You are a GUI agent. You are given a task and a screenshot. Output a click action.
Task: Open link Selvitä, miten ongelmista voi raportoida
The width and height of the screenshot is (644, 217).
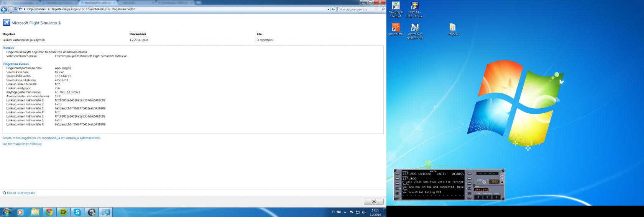pos(52,138)
